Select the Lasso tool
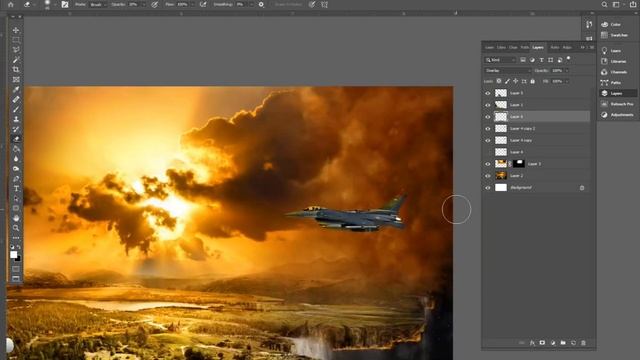This screenshot has height=360, width=640. 16,50
